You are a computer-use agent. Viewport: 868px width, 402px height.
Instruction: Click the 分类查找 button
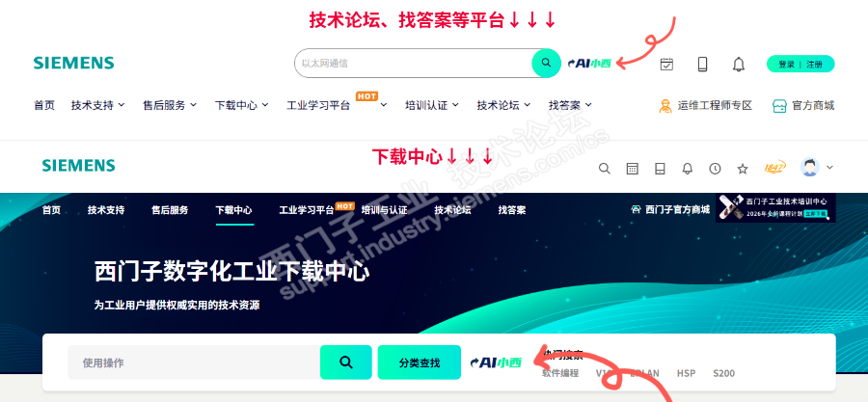click(x=420, y=362)
